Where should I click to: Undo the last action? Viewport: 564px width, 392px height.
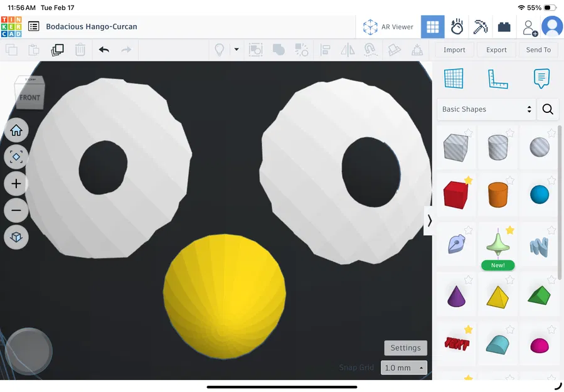(x=104, y=50)
